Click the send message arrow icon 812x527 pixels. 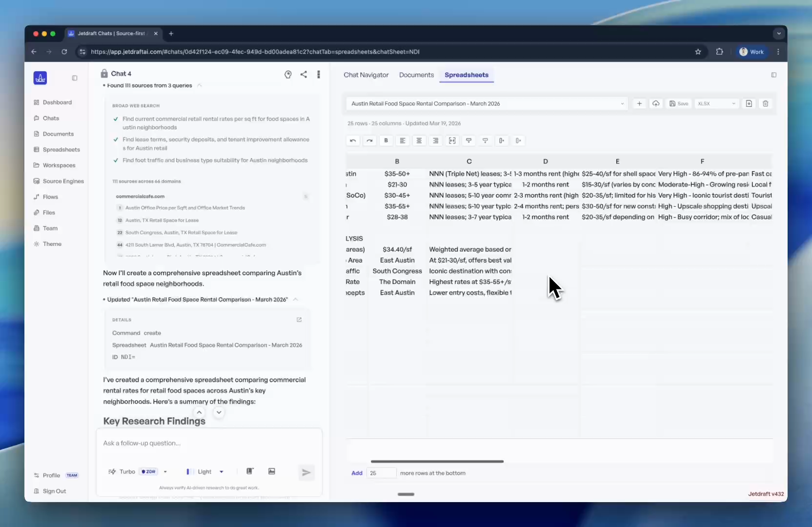(x=306, y=472)
